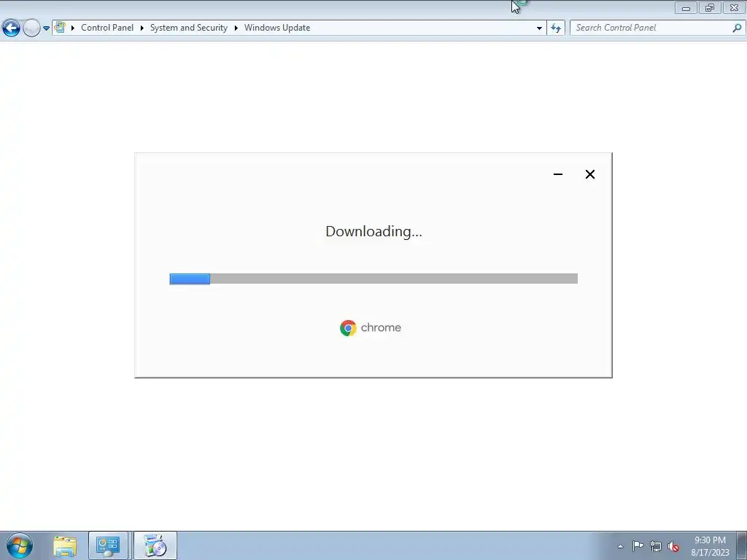
Task: Expand the arrow before Control Panel
Action: point(73,28)
